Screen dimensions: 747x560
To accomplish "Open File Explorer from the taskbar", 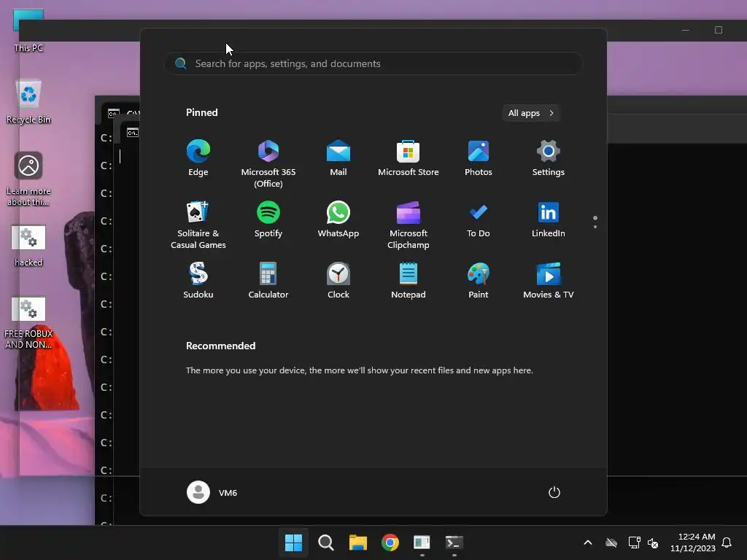I will [357, 542].
